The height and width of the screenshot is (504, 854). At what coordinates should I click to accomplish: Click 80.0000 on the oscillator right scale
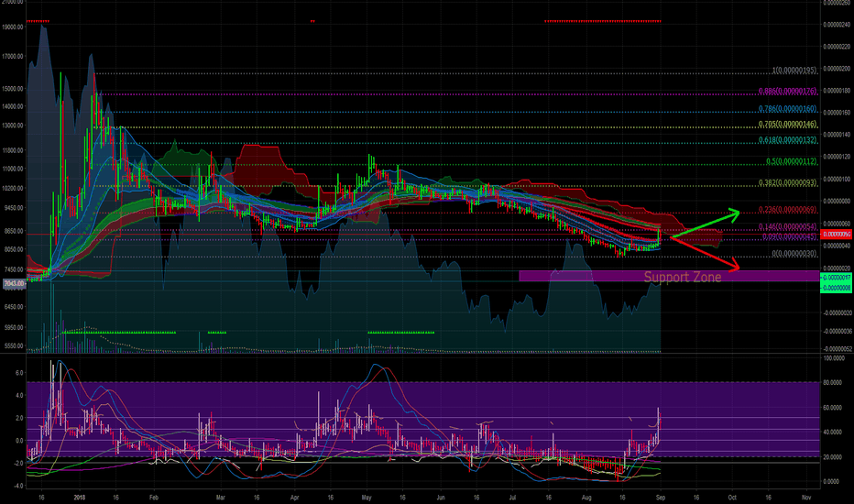[x=835, y=383]
